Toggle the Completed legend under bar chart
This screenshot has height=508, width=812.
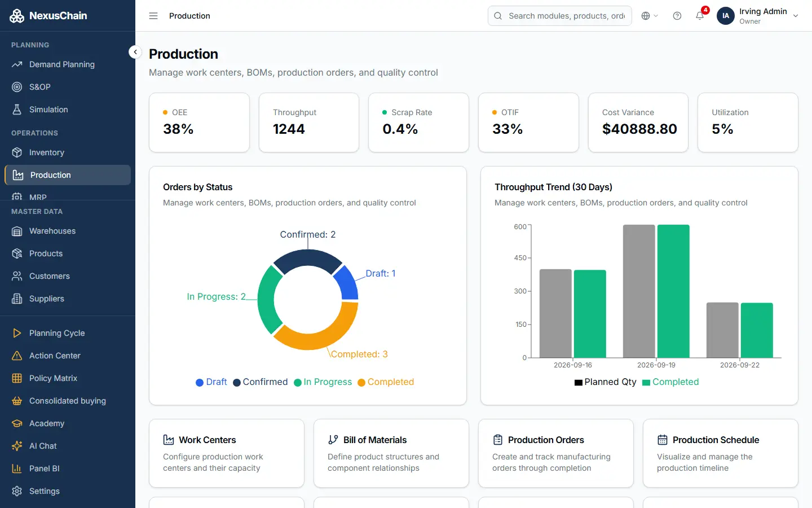pyautogui.click(x=670, y=382)
